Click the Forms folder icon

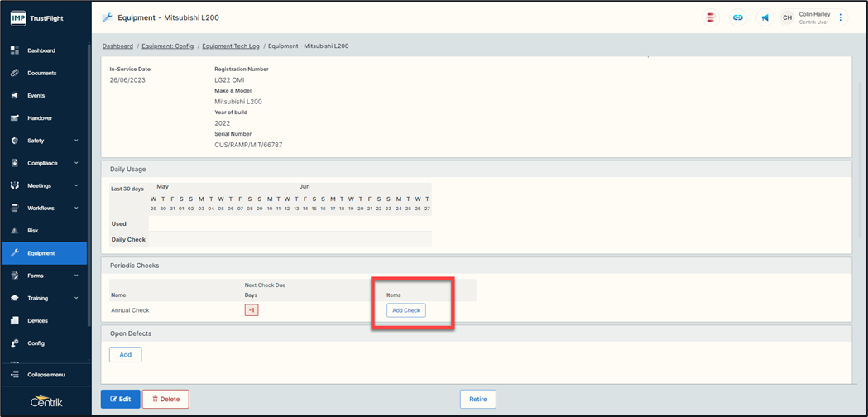pos(15,276)
